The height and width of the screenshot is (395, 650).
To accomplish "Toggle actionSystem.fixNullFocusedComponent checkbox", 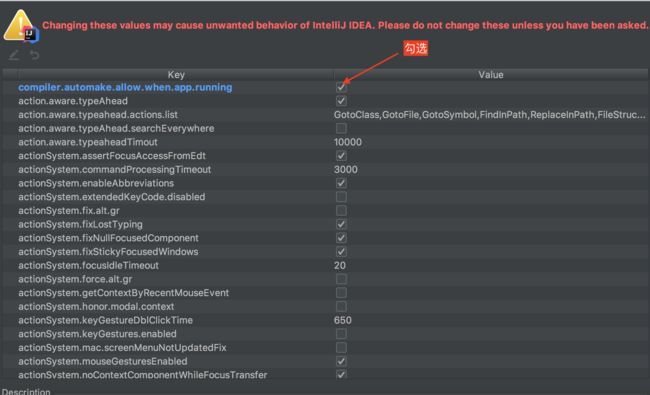I will click(x=341, y=237).
